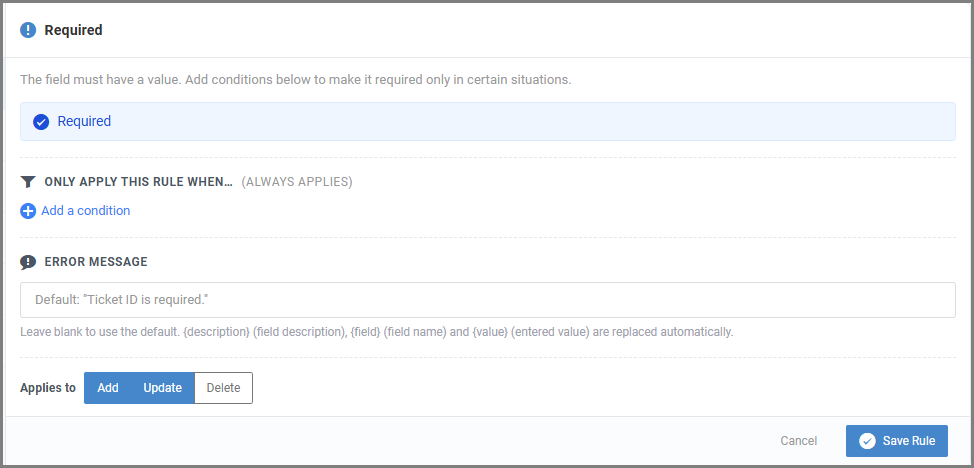Viewport: 974px width, 468px height.
Task: Click the funnel filter icon
Action: tap(28, 182)
